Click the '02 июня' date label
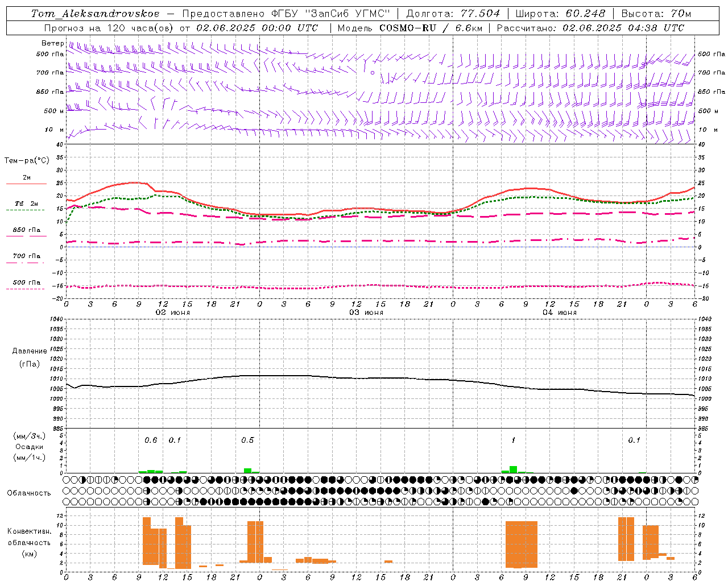This screenshot has height=582, width=728. coord(173,313)
